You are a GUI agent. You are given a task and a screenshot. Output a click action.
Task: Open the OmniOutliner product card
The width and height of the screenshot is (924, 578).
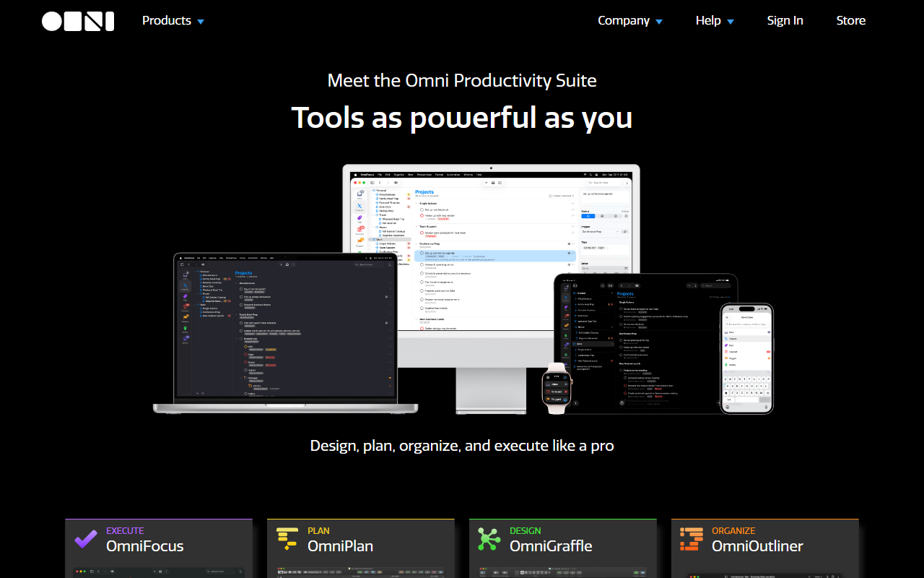[765, 548]
